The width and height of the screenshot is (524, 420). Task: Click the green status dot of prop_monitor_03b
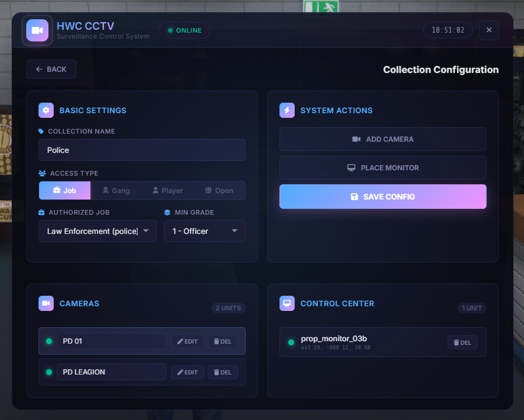(x=291, y=342)
